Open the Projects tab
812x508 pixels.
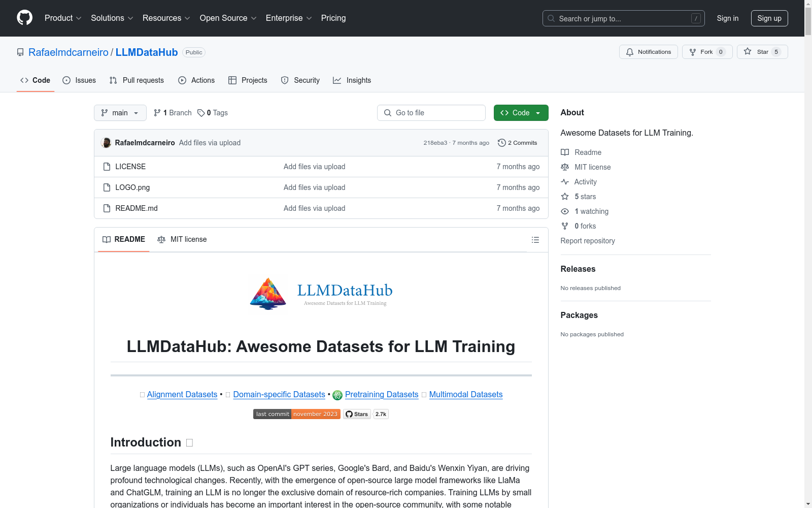coord(248,80)
